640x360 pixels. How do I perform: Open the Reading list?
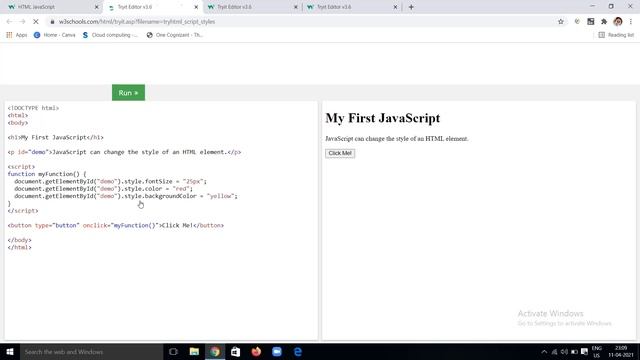616,35
